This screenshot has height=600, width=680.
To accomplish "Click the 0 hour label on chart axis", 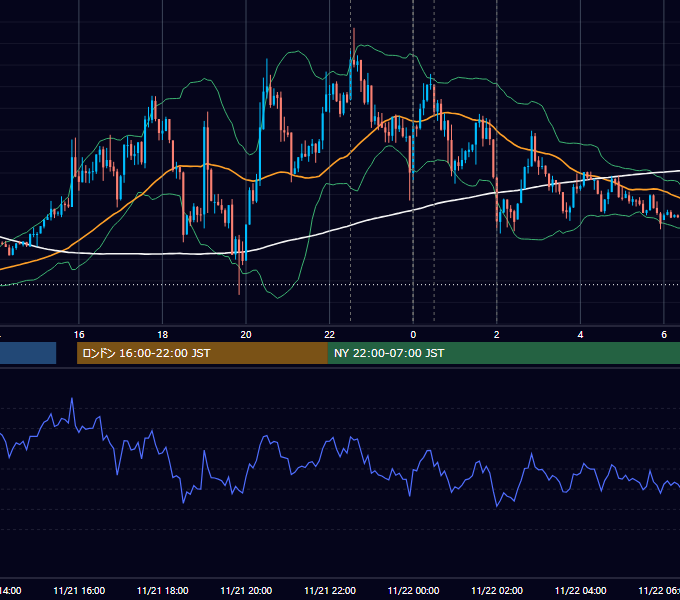I will [413, 335].
